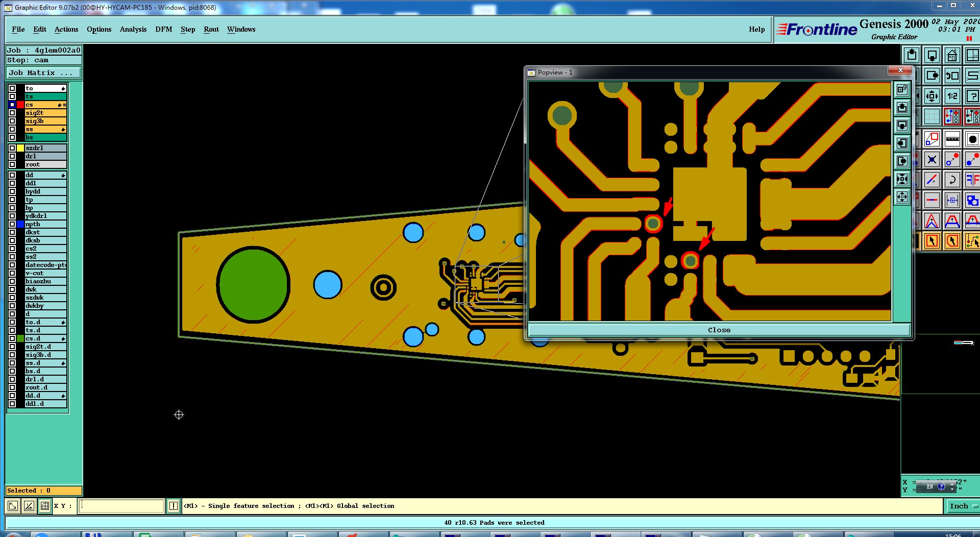
Task: Click the Selected : 0 status field
Action: (43, 491)
